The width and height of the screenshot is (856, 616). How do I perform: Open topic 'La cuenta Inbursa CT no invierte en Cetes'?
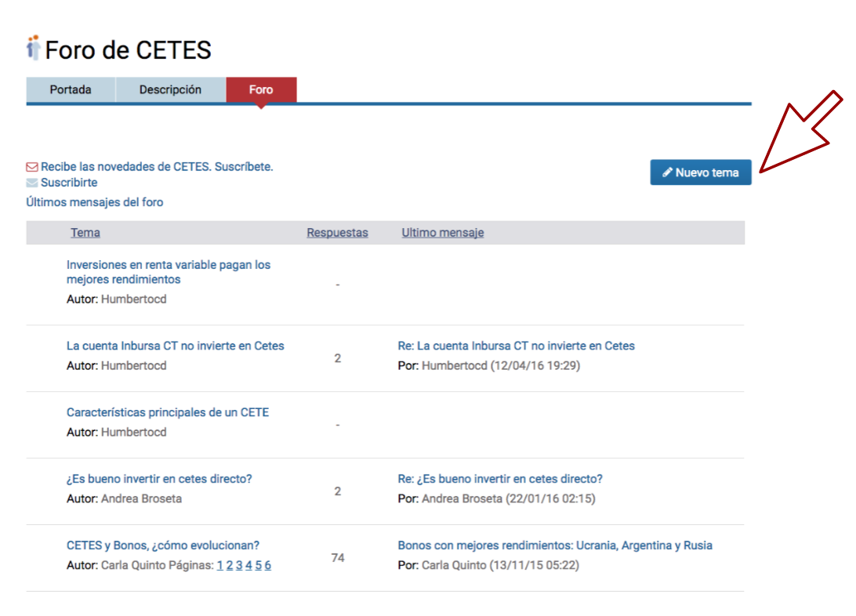point(176,346)
